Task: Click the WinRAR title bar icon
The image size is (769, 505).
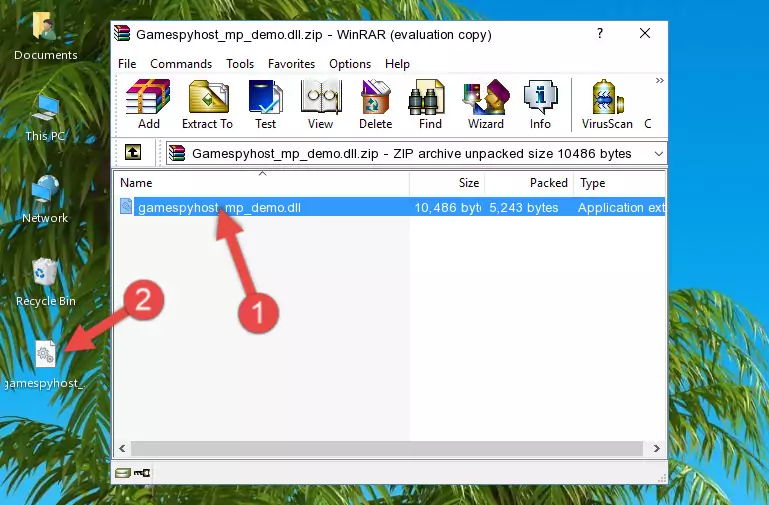Action: (x=122, y=33)
